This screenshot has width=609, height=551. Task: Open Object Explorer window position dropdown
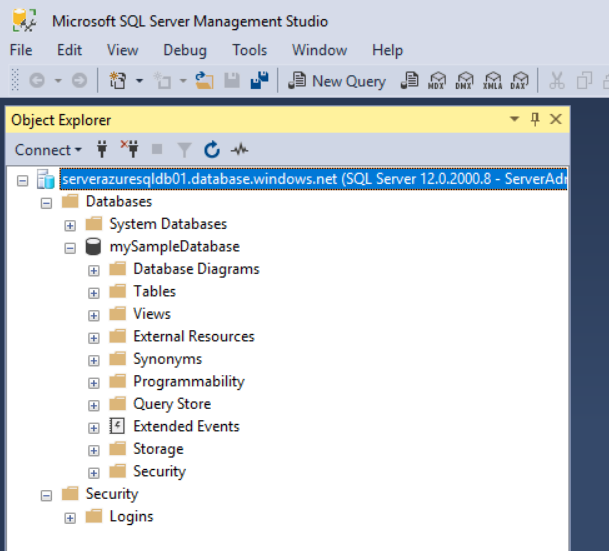click(514, 119)
